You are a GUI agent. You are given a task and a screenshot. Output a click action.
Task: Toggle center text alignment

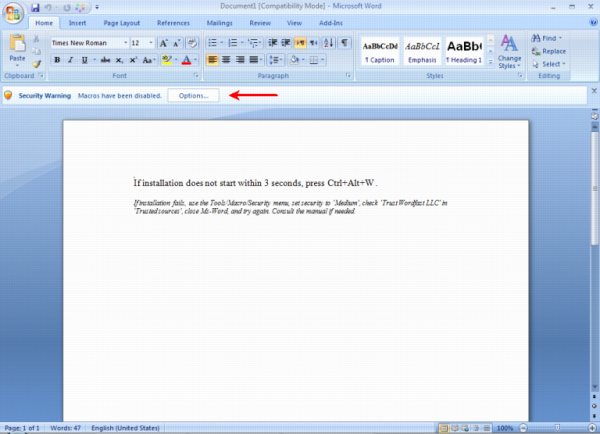[x=228, y=60]
